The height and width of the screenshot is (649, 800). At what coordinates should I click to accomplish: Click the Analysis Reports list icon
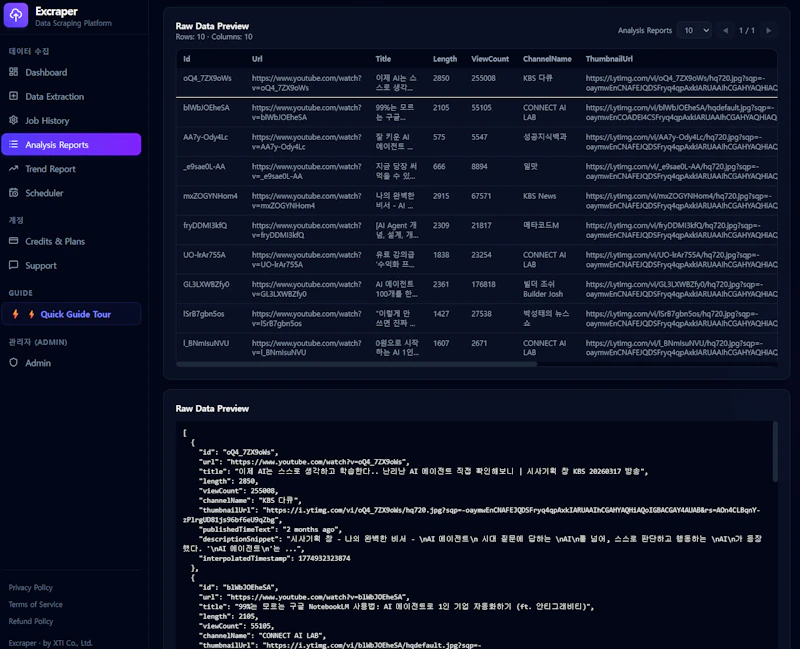14,144
